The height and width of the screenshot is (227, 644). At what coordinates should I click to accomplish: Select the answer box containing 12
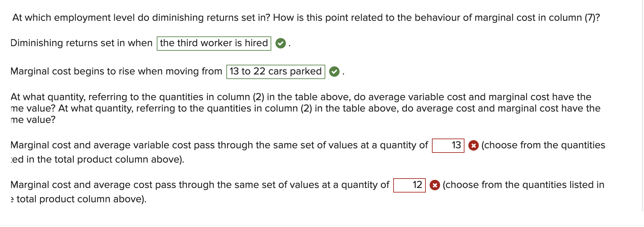click(x=409, y=185)
